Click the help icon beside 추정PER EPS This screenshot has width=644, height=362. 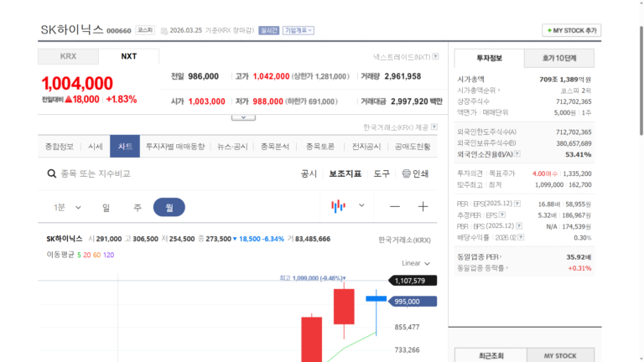(502, 215)
